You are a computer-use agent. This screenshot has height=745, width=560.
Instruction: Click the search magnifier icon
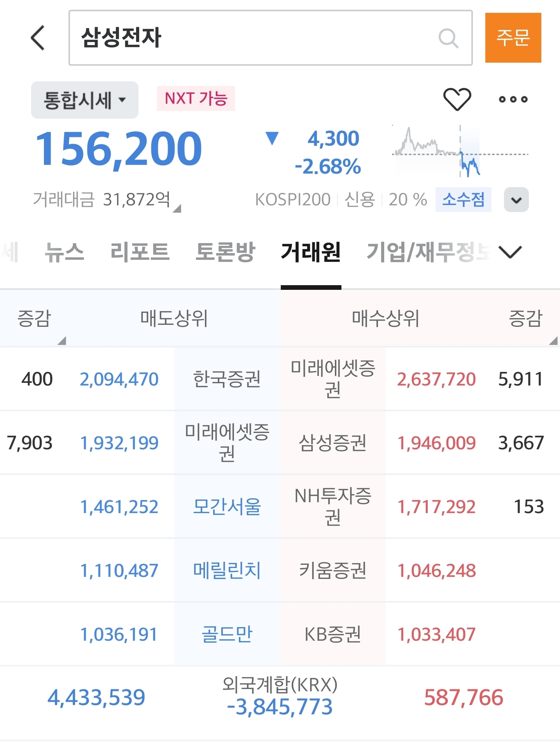point(448,38)
